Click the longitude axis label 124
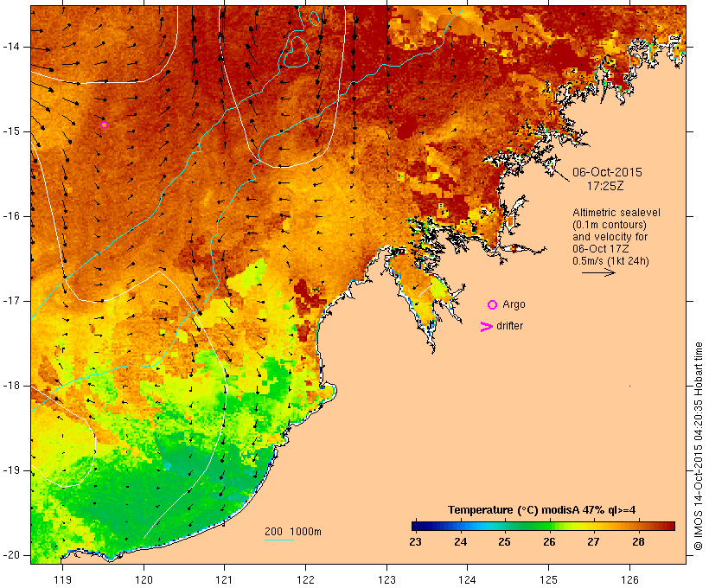The height and width of the screenshot is (588, 709). coord(468,579)
